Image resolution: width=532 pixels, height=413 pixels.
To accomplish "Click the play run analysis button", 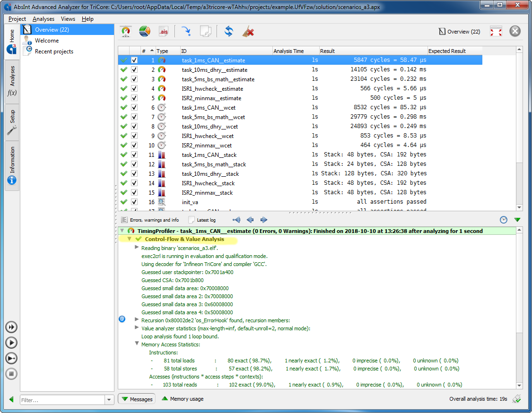I will (x=11, y=343).
